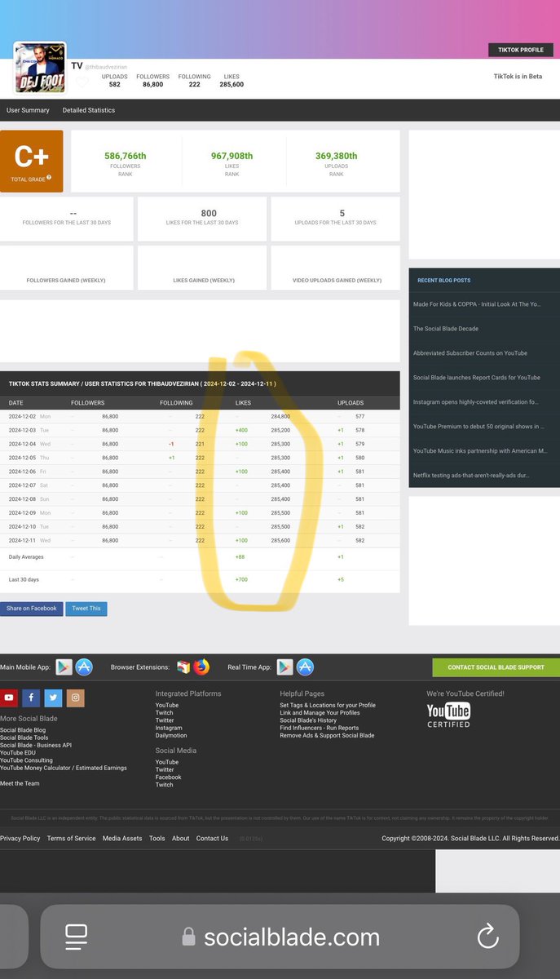
Task: Open Find Influencers - Run Reports link
Action: 319,728
